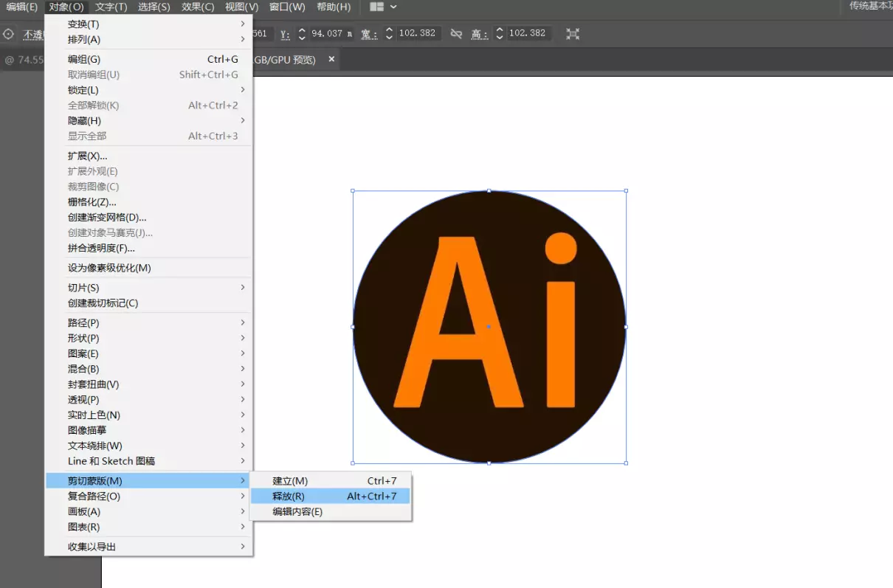
Task: Expand the Transform (变换) submenu
Action: point(83,24)
